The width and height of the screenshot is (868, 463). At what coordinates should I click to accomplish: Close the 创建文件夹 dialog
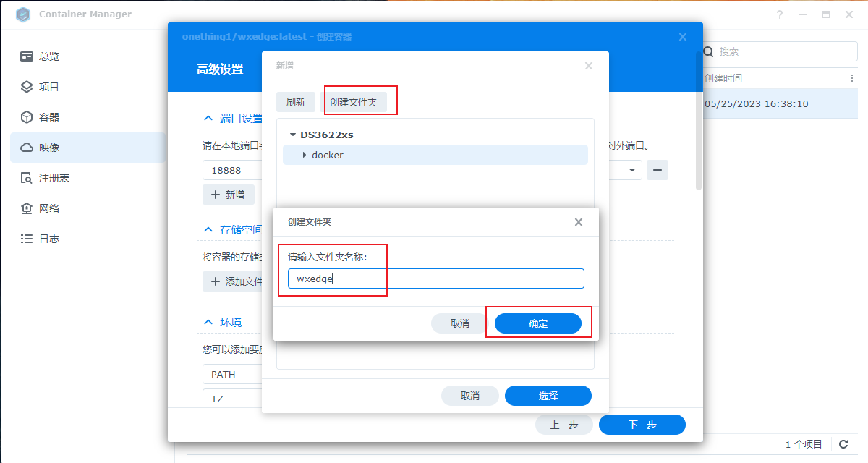(x=579, y=222)
